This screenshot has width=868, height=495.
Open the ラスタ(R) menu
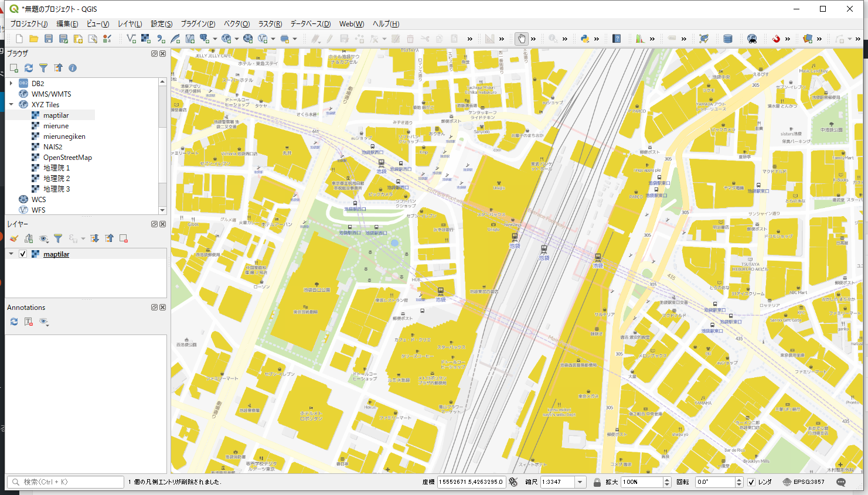270,24
